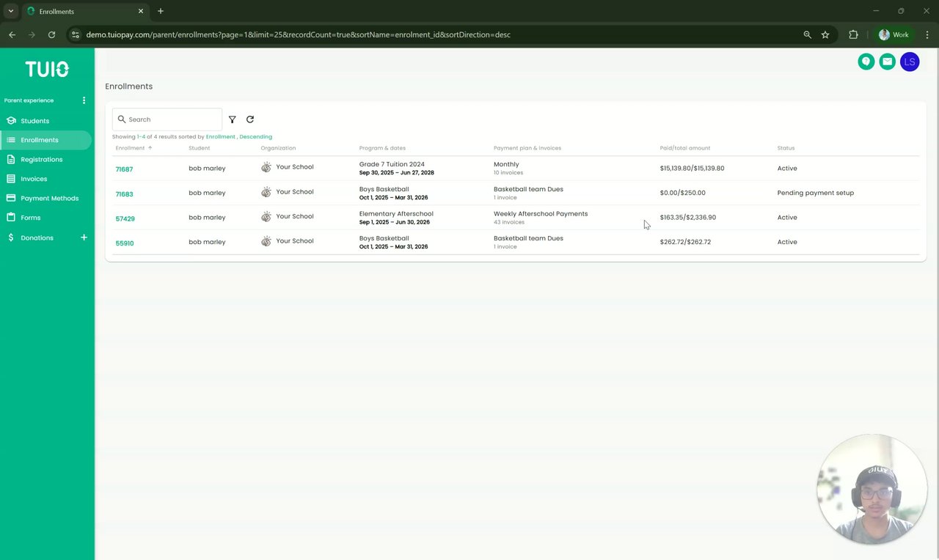Change sort field link 'Enrollment'
The image size is (939, 560).
[221, 137]
